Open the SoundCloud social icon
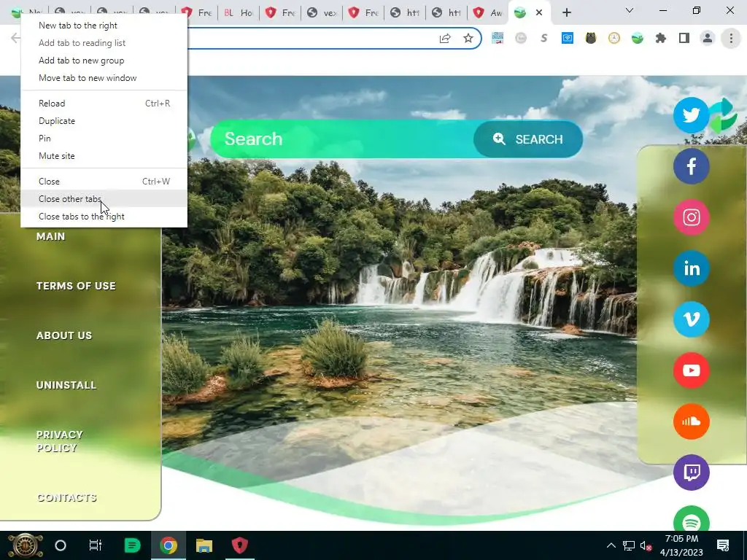747x560 pixels. [691, 421]
